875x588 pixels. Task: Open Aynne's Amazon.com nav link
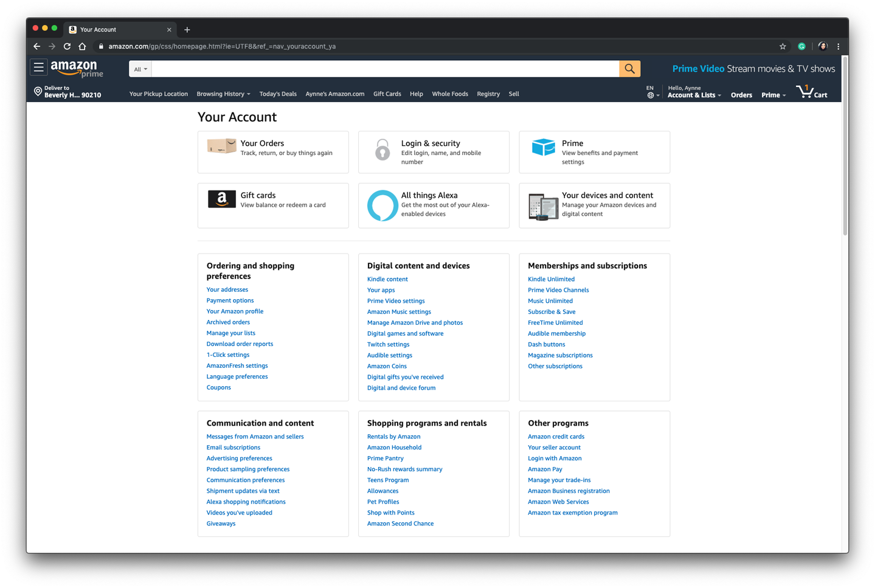click(x=335, y=94)
